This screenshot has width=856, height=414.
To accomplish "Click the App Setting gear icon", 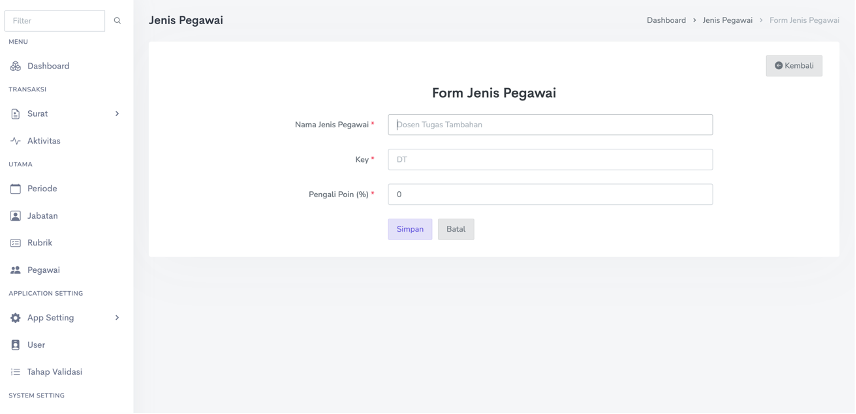I will 15,318.
